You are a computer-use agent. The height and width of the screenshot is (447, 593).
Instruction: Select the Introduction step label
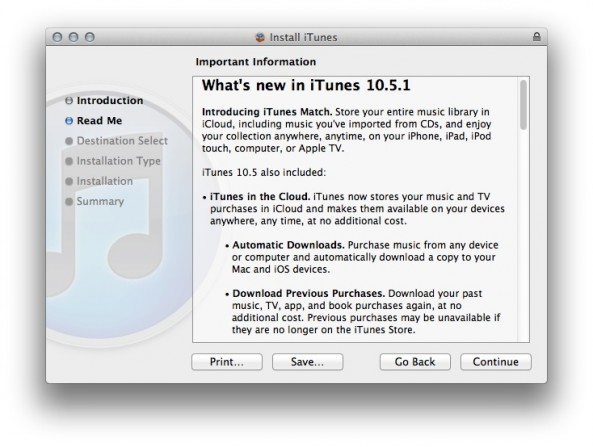pos(110,101)
